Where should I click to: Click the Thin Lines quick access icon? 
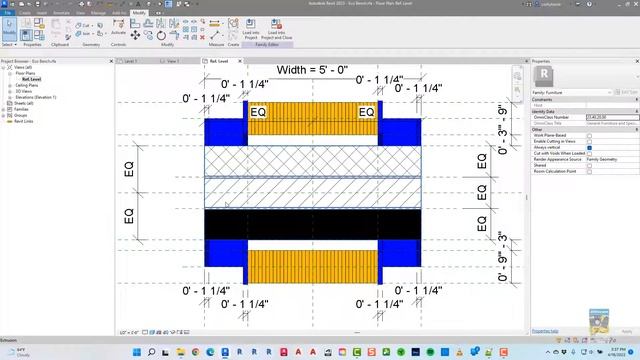click(169, 4)
